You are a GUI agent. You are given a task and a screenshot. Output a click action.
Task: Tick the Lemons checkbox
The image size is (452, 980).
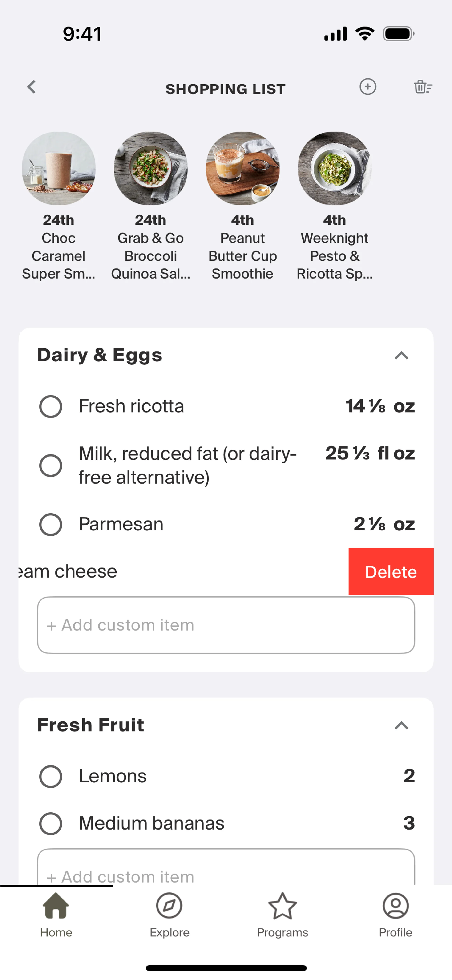point(51,777)
